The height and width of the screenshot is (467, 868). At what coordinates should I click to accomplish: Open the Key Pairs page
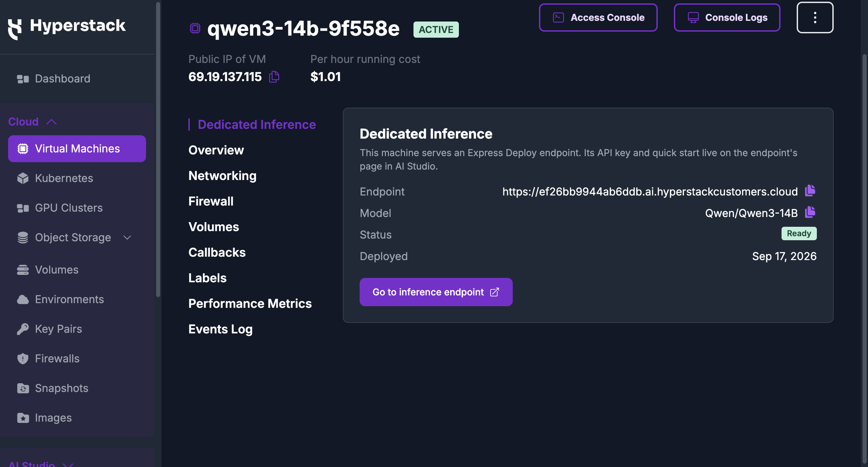pos(77,329)
